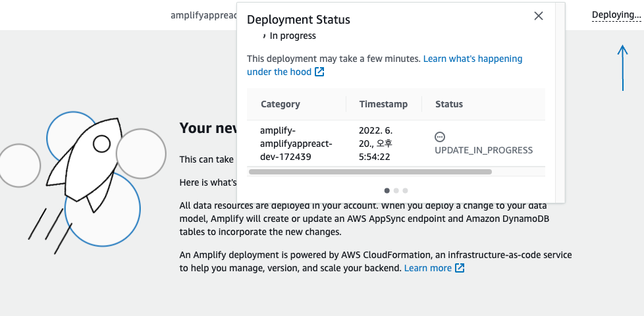Click the Category column header
The height and width of the screenshot is (316, 644).
click(x=281, y=104)
